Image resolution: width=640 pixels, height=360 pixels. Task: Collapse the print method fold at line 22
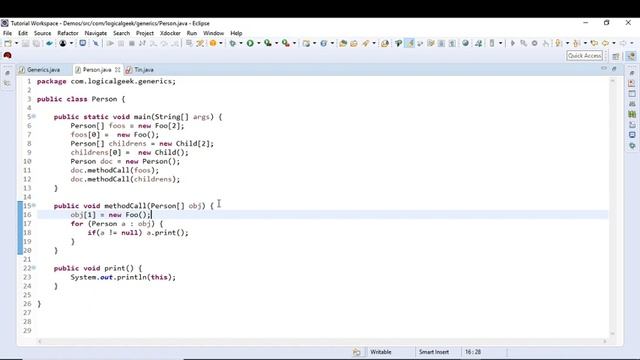coord(34,268)
